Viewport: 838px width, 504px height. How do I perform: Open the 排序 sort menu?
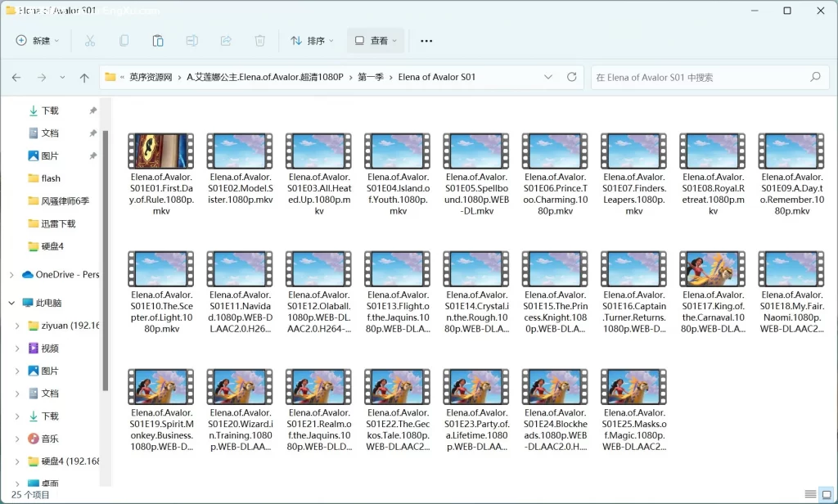tap(312, 41)
